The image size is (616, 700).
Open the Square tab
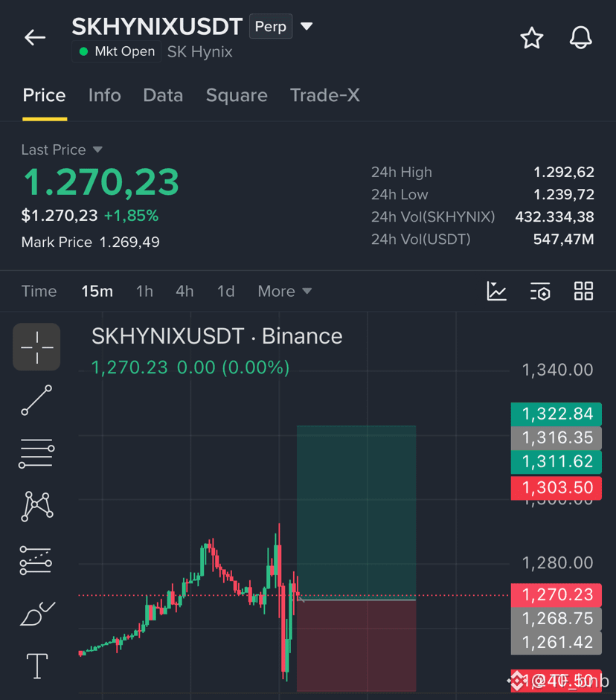point(237,95)
